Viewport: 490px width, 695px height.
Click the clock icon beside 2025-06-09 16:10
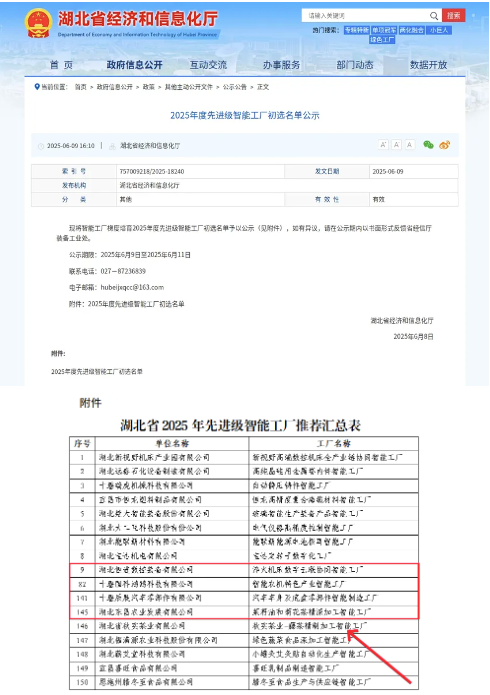[x=41, y=146]
